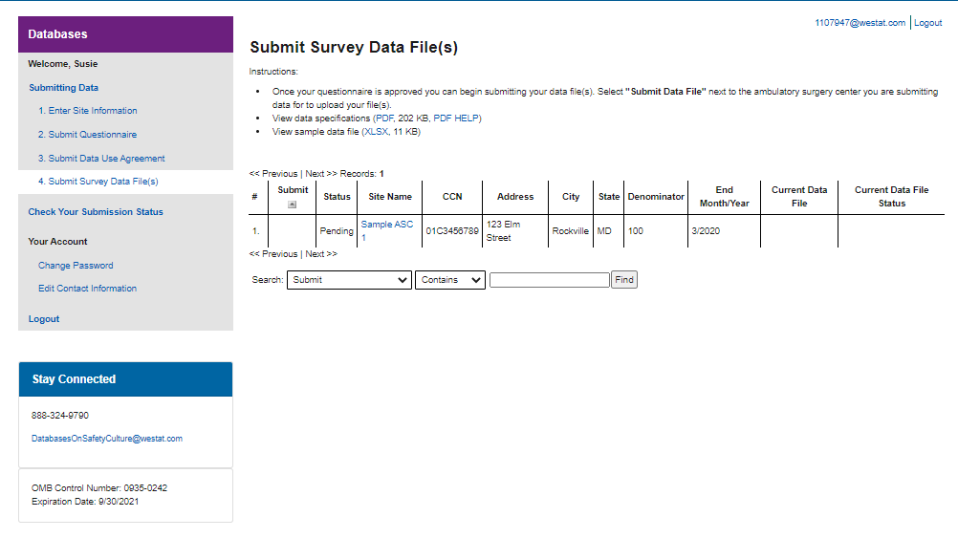Click the sort arrow icon under Submit header
Screen dimensions: 958x560
[293, 205]
